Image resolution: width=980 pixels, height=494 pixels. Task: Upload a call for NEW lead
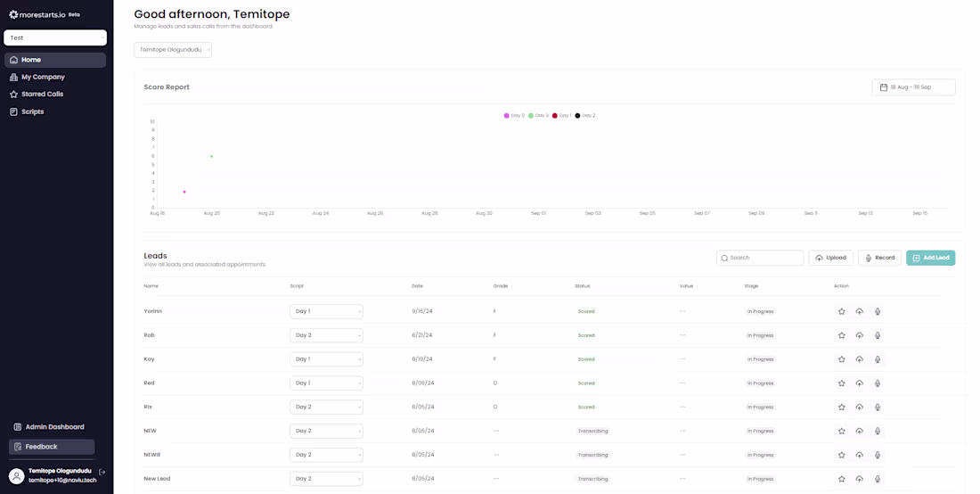point(860,431)
